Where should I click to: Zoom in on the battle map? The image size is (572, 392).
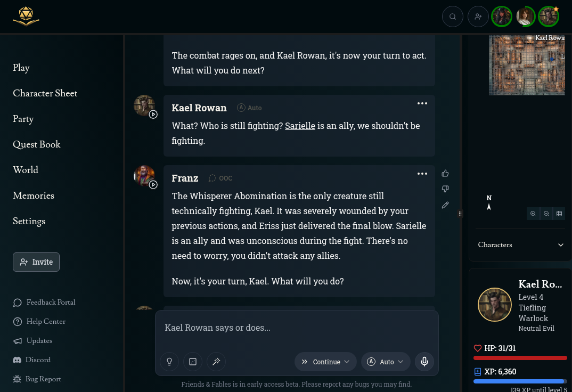(533, 214)
